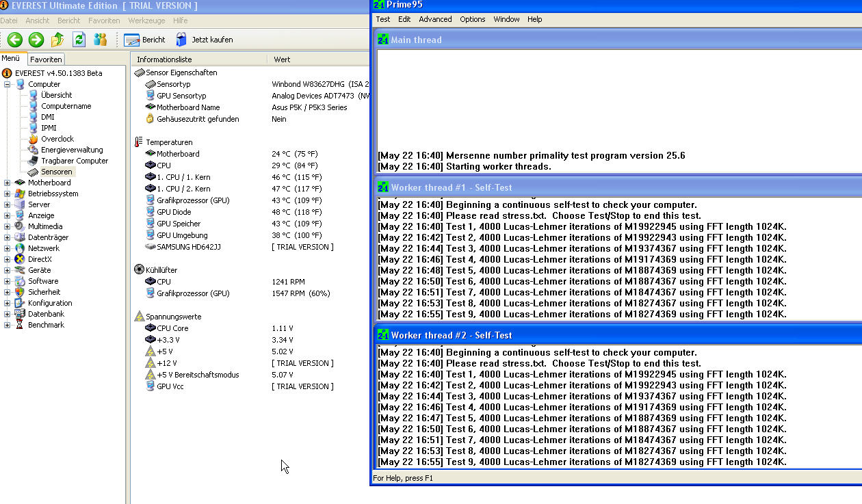This screenshot has height=504, width=862.
Task: Click the Geräte tree icon
Action: click(x=20, y=270)
